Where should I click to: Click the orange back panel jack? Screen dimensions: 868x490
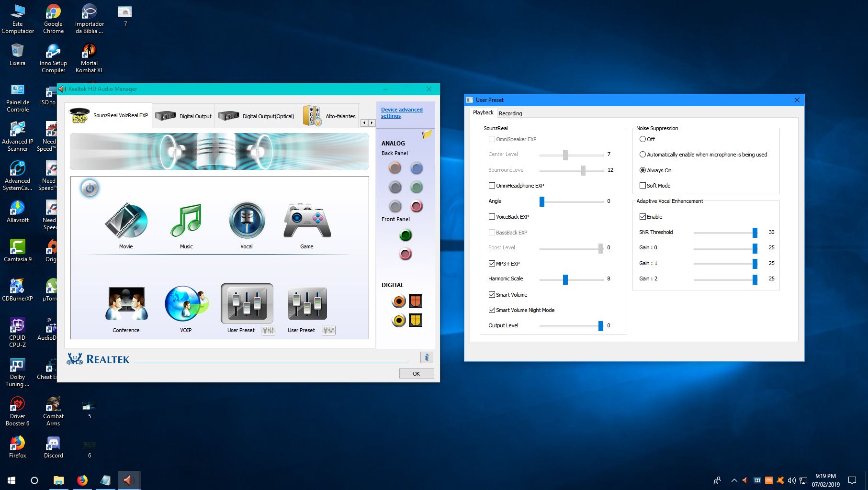point(395,168)
